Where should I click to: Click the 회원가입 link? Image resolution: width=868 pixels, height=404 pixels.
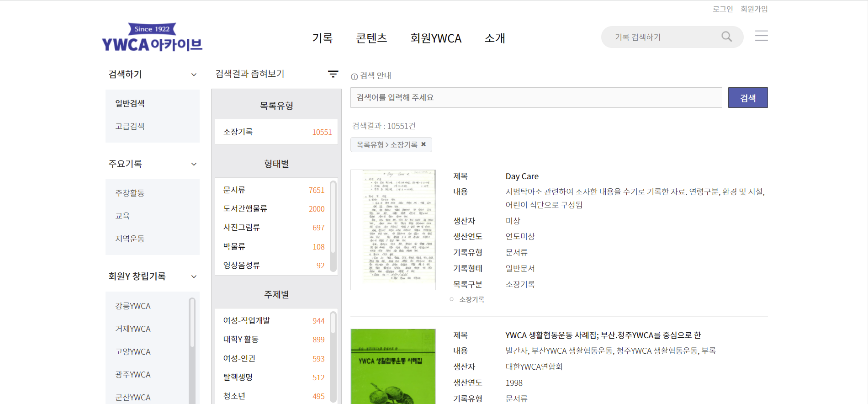click(x=754, y=9)
